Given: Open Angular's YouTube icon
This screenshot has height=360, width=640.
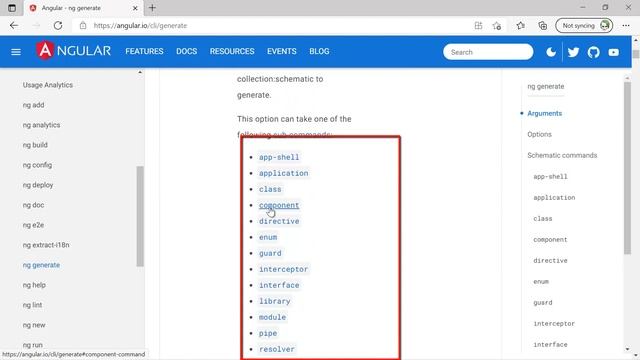Looking at the screenshot, I should point(613,52).
